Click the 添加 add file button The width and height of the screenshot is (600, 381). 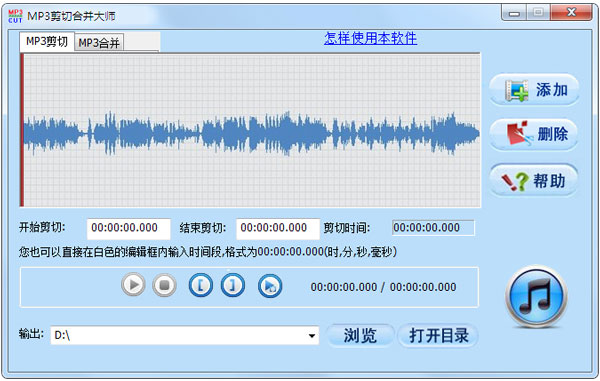point(534,90)
